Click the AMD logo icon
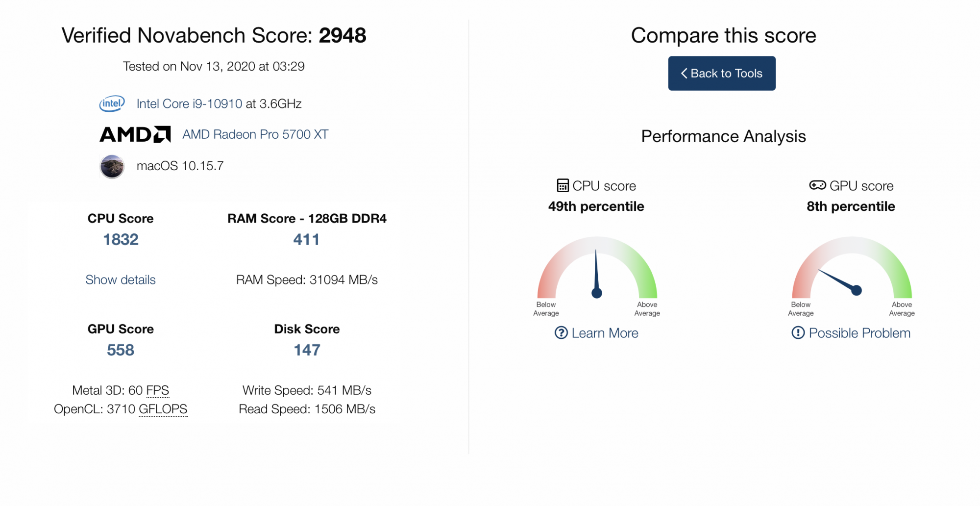Screen dimensions: 980x506 [135, 134]
